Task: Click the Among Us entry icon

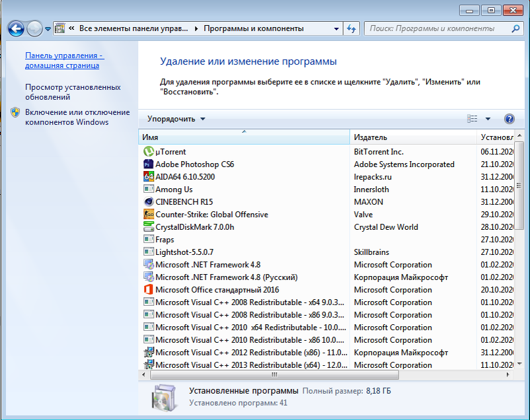Action: 149,190
